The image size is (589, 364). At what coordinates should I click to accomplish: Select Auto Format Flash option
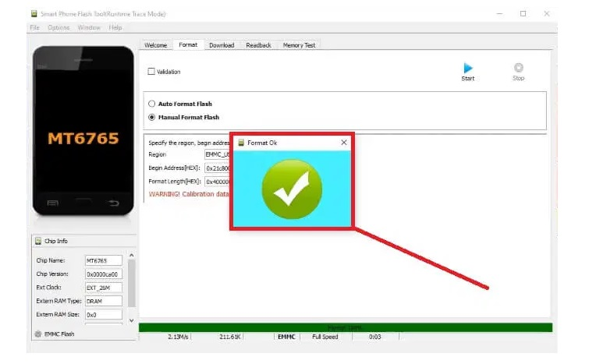[151, 104]
